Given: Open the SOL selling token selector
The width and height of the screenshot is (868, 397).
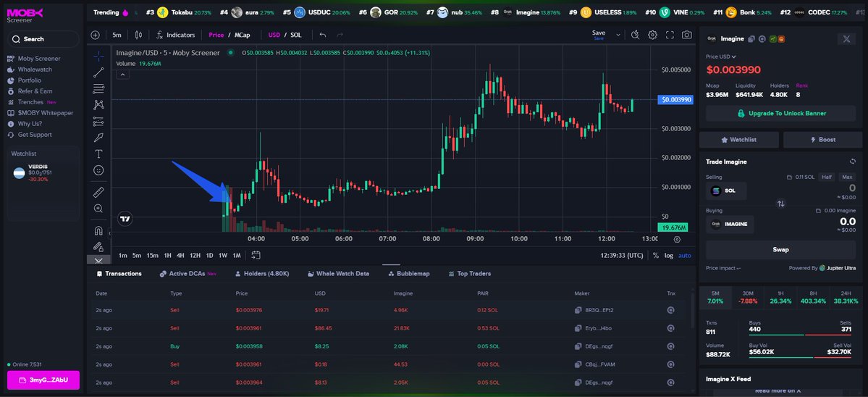Looking at the screenshot, I should [x=726, y=191].
